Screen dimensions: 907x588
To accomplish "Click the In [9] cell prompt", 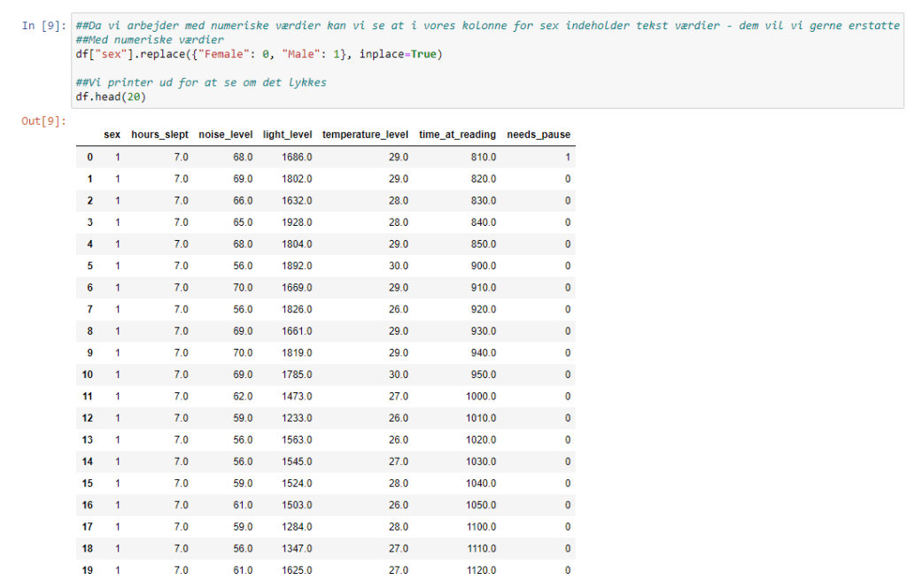I will coord(43,26).
